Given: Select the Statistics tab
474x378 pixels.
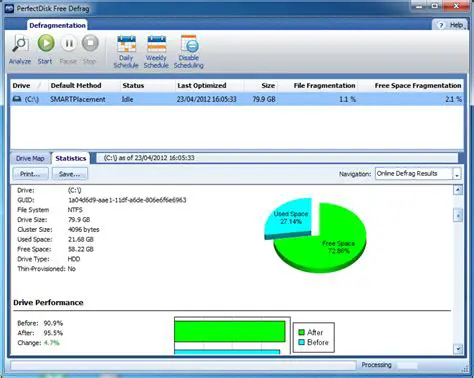Looking at the screenshot, I should click(x=71, y=158).
